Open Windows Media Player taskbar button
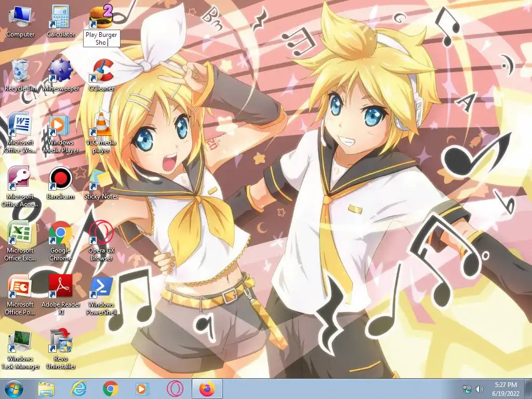 pos(142,389)
